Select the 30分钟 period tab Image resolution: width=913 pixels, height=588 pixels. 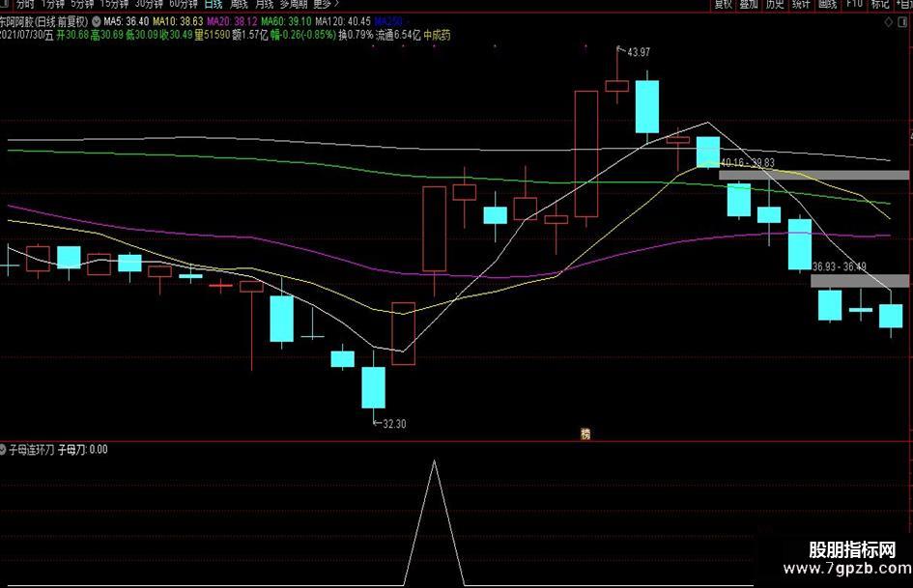pyautogui.click(x=149, y=4)
